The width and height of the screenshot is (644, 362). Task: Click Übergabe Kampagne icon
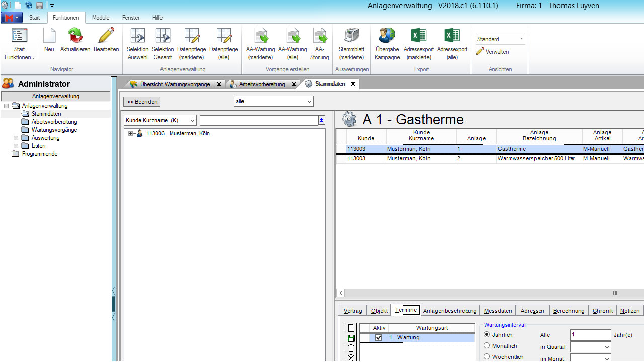pos(387,36)
